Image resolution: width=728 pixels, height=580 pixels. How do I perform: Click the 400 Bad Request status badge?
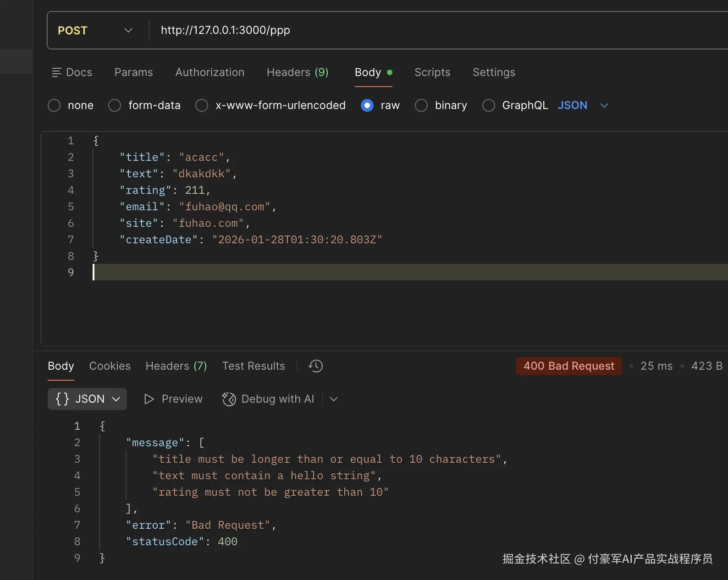569,366
